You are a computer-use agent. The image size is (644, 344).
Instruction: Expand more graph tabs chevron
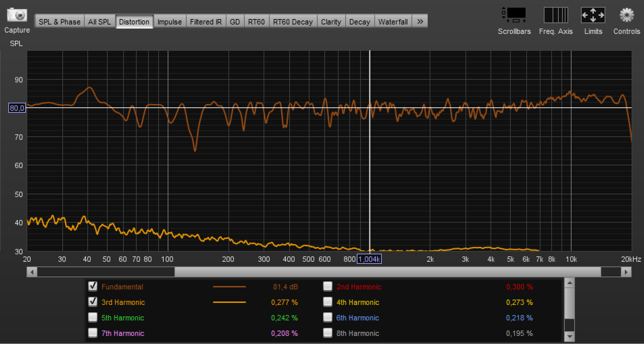tap(420, 22)
